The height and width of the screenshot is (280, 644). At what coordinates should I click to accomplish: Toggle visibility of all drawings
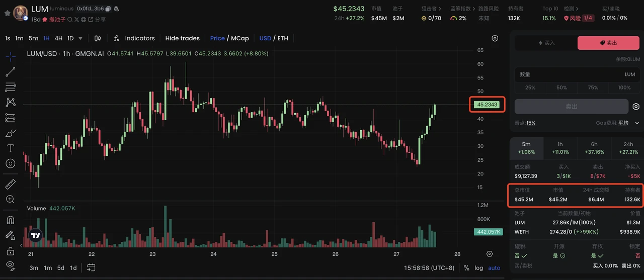tap(10, 265)
